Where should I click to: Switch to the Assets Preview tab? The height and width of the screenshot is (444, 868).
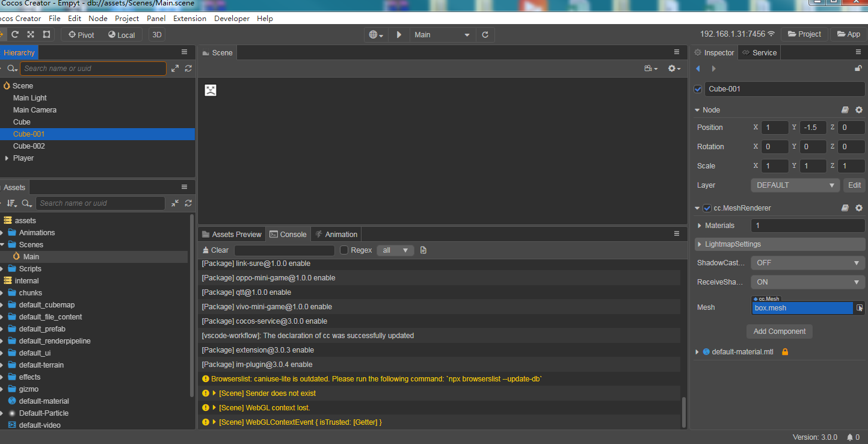point(232,234)
